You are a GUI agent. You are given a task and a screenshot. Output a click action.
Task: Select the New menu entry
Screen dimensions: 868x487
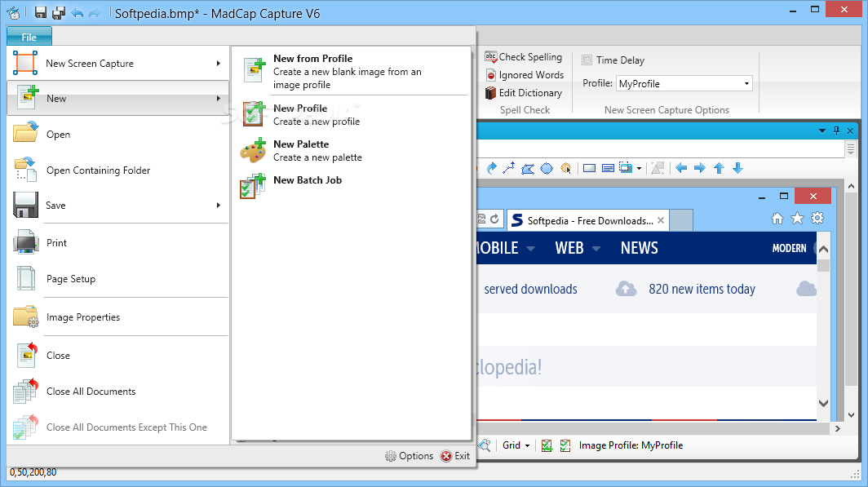[117, 98]
